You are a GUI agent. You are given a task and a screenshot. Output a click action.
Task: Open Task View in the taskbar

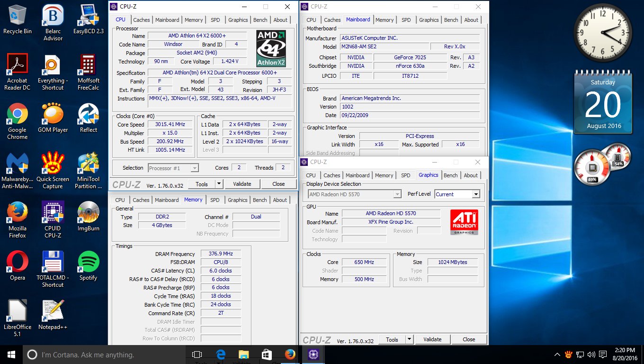point(197,355)
